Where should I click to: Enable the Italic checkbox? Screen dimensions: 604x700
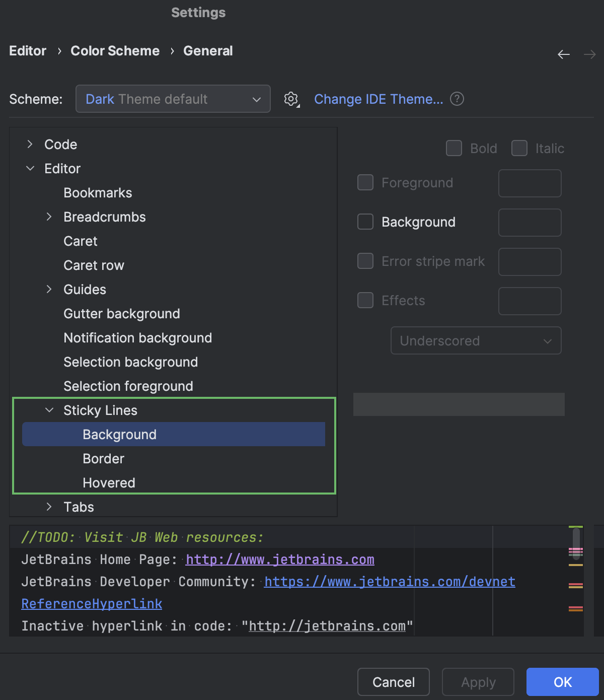pyautogui.click(x=519, y=148)
